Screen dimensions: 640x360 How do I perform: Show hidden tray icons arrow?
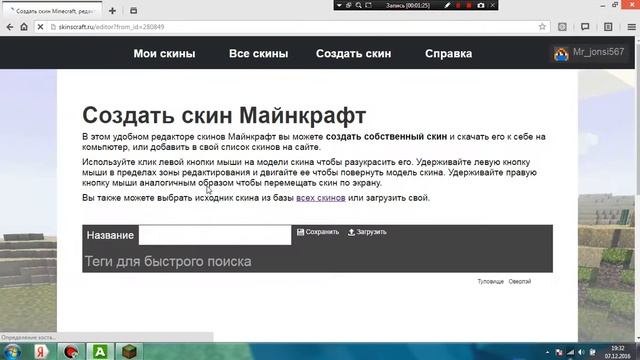[547, 352]
